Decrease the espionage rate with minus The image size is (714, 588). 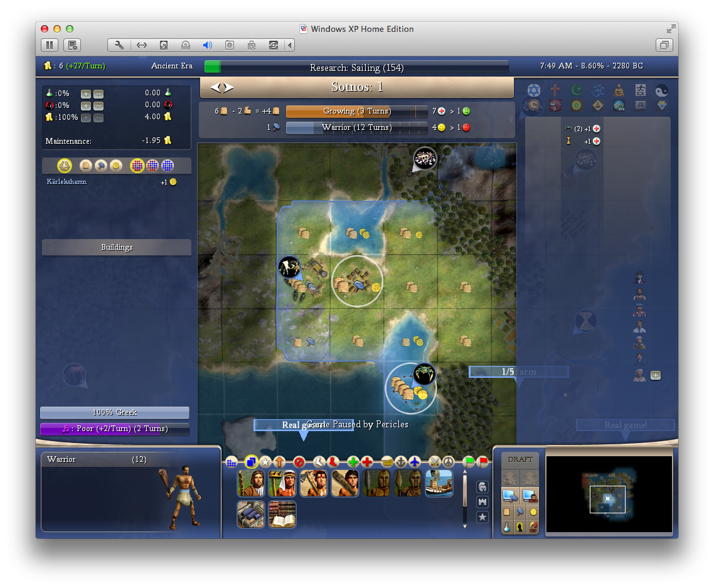[99, 105]
